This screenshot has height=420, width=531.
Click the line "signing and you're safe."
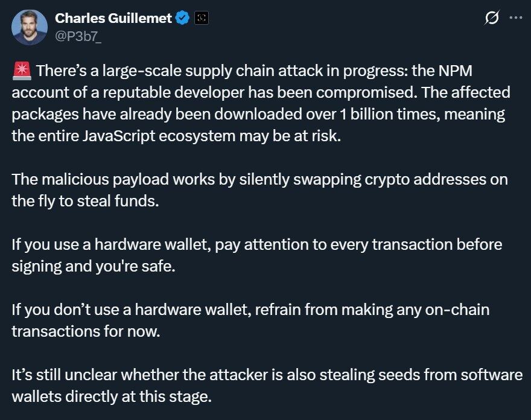[x=94, y=266]
